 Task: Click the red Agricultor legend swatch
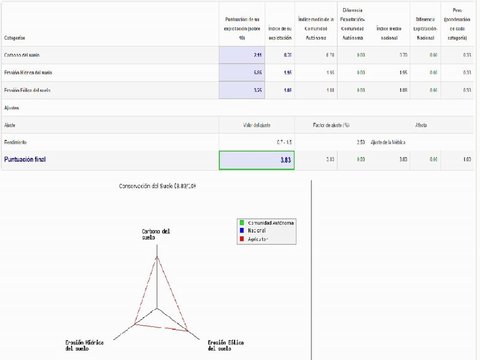[242, 239]
